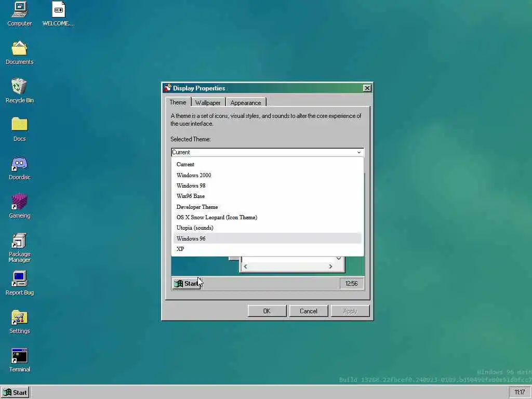Click preview scrollbar down arrow

click(339, 259)
